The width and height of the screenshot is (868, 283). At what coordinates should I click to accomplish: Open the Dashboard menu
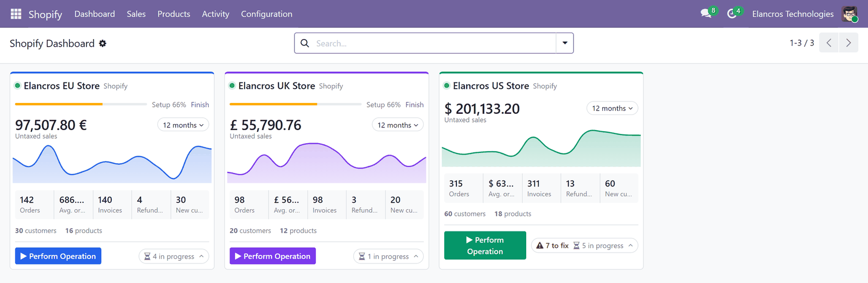click(x=94, y=14)
